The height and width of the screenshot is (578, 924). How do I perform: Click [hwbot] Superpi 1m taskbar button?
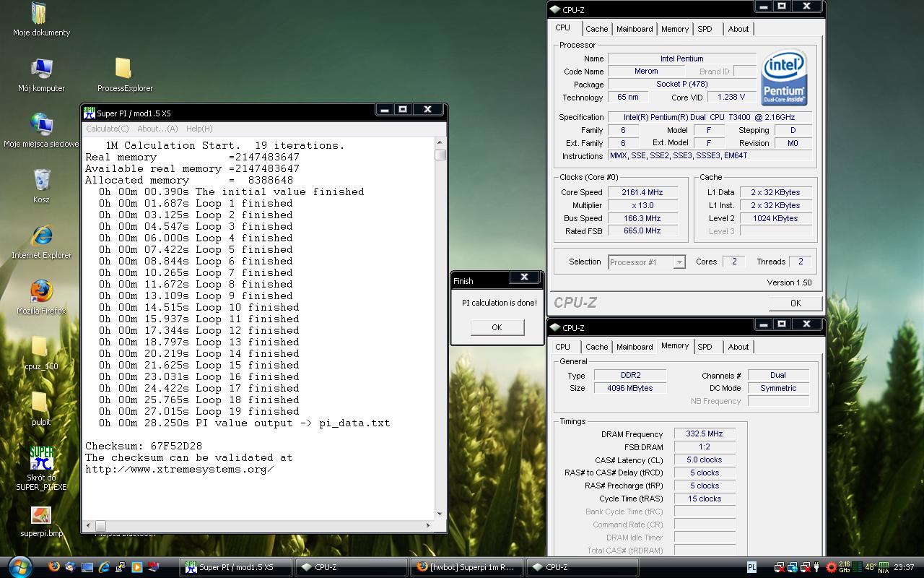point(466,567)
